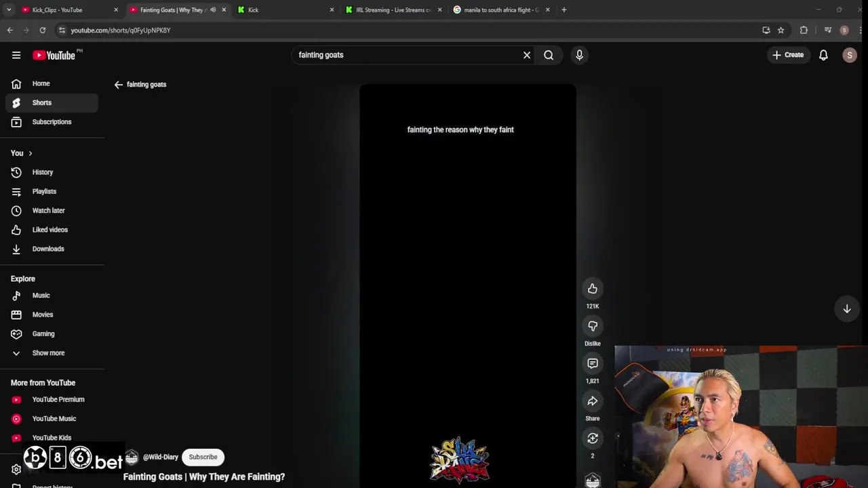The image size is (868, 488).
Task: Click the magnifier search button
Action: click(x=549, y=55)
